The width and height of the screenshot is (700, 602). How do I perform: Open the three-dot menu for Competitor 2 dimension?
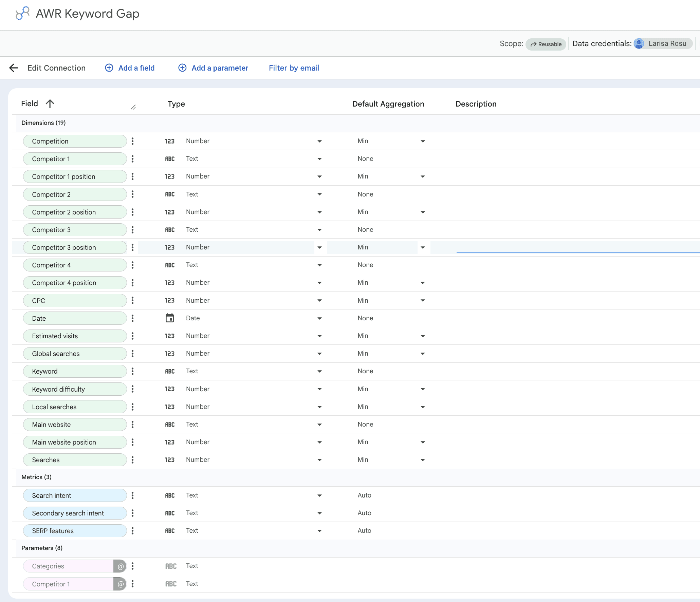(x=132, y=194)
